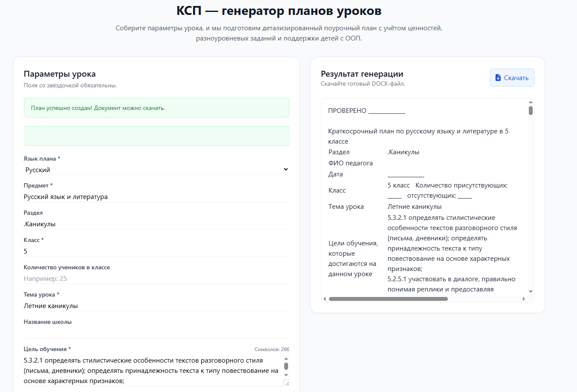Click the 'Цели обучения, которые' cell in preview
Screen dimensions: 577x392
[x=353, y=259]
